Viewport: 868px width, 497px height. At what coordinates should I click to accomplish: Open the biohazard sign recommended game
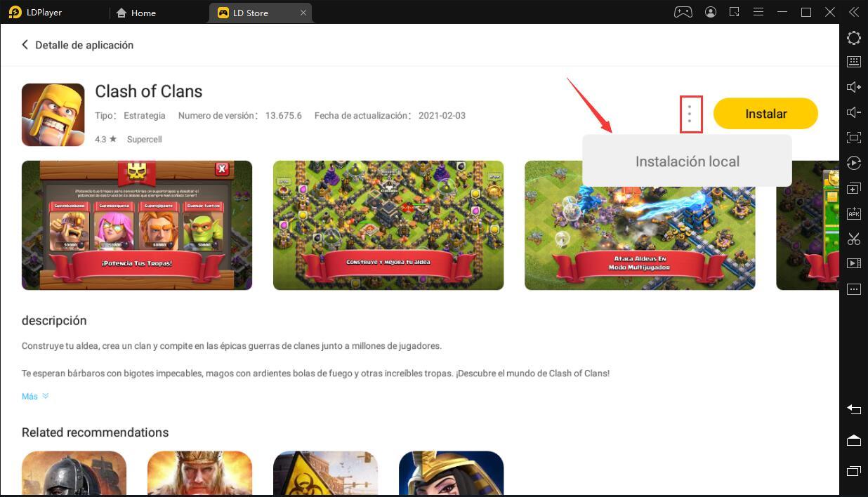pyautogui.click(x=325, y=474)
